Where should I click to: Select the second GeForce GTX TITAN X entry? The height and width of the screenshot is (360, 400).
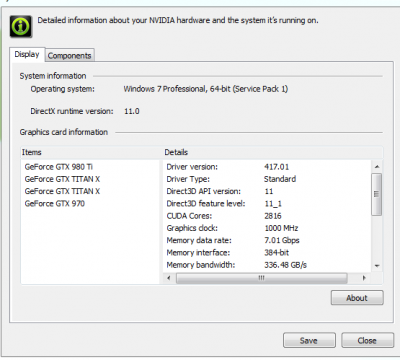click(x=62, y=191)
